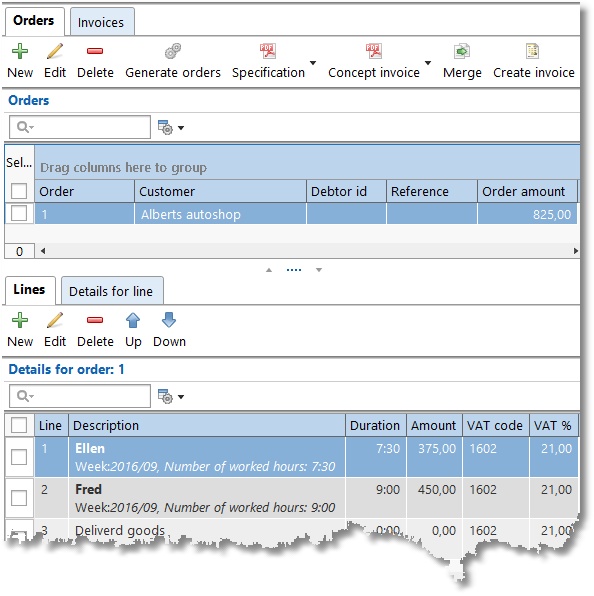
Task: Focus the Details for order search field
Action: click(x=80, y=396)
